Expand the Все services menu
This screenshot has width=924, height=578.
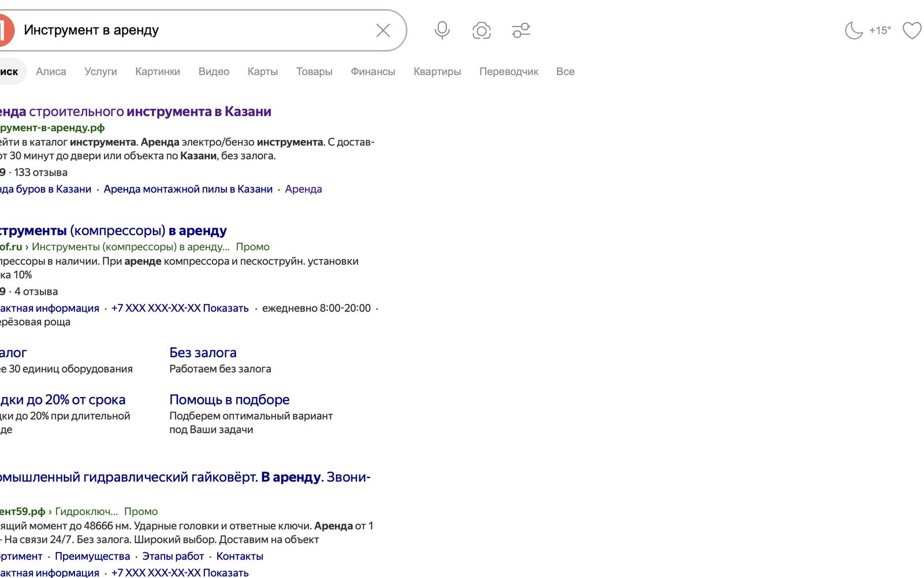[565, 72]
